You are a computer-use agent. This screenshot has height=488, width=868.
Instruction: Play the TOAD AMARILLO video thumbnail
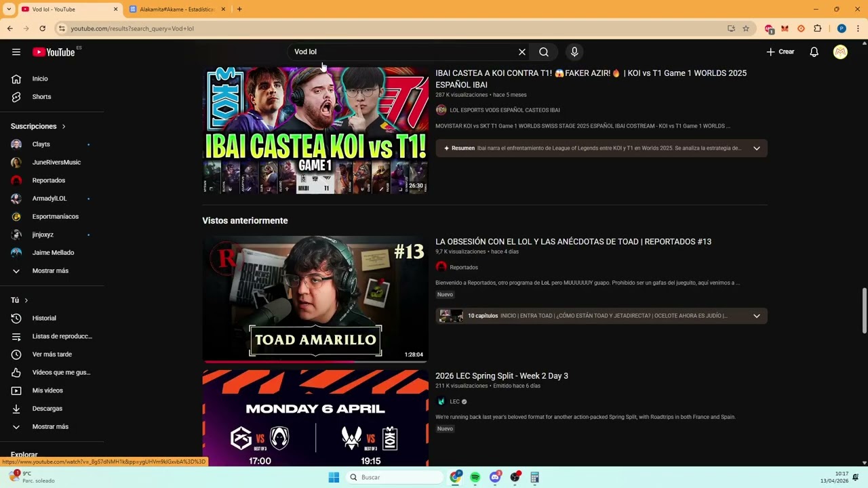pos(315,299)
